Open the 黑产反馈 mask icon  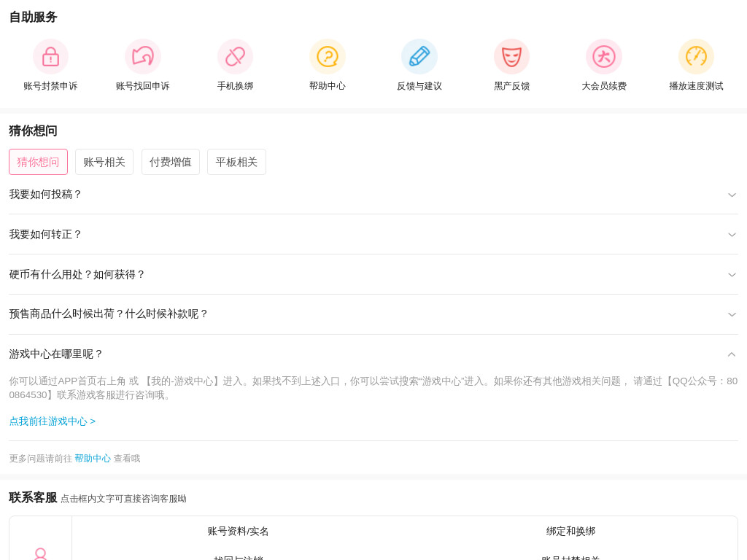tap(511, 57)
